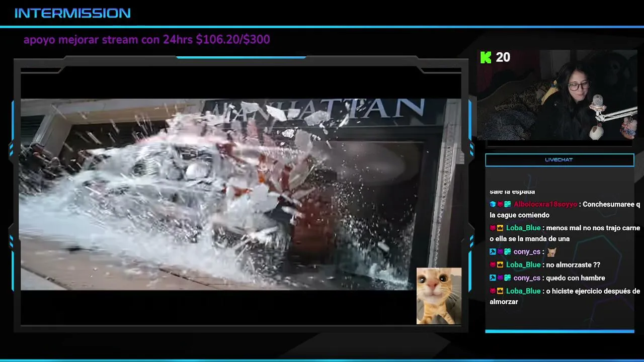Click the crown badge on 'no almorzaste ??' message
This screenshot has height=362, width=644.
point(500,264)
